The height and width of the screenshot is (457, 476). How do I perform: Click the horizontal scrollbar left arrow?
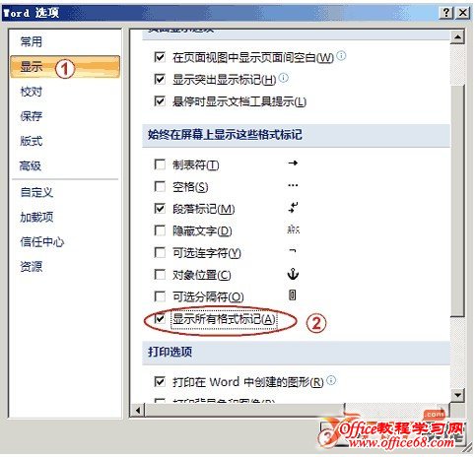click(x=138, y=410)
